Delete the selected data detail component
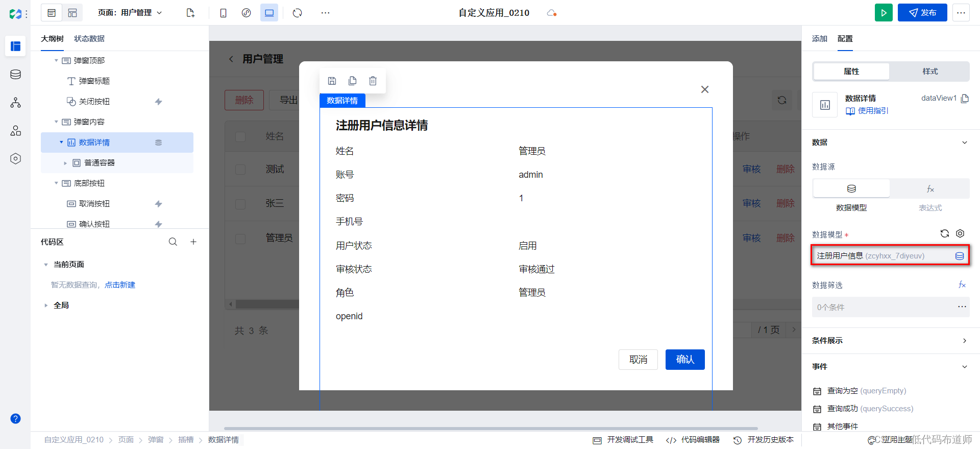Viewport: 980px width, 449px height. 373,81
